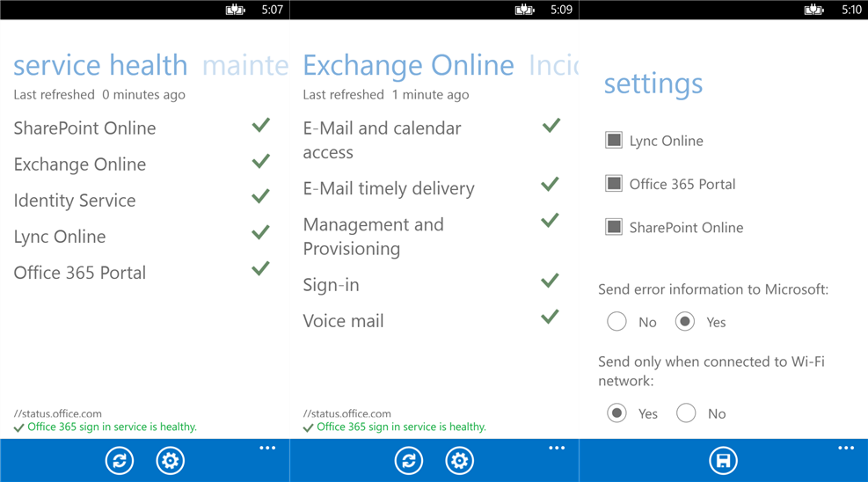Image resolution: width=868 pixels, height=482 pixels.
Task: Tap battery icon at 5:10 status bar
Action: pyautogui.click(x=813, y=10)
